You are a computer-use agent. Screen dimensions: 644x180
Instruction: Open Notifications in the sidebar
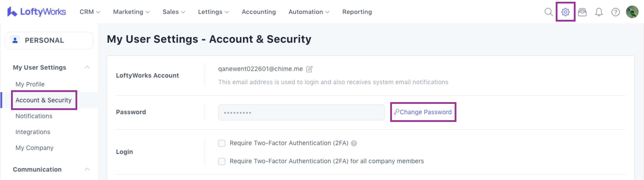pos(34,116)
